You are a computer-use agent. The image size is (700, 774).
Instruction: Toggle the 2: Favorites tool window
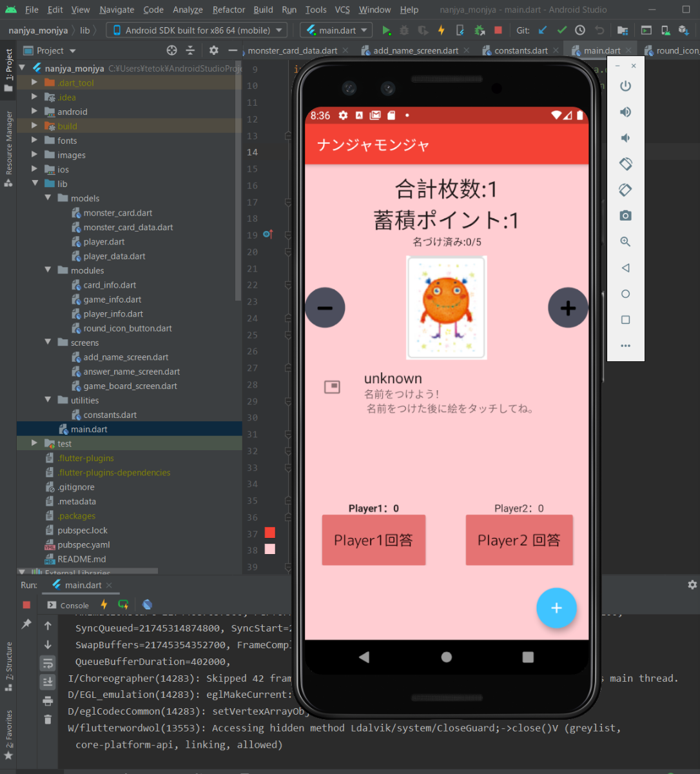(x=8, y=735)
